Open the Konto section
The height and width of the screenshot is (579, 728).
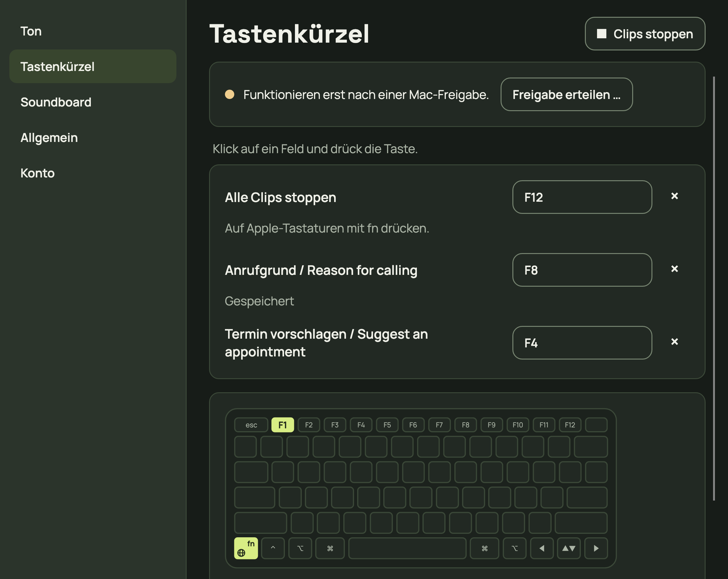click(93, 173)
